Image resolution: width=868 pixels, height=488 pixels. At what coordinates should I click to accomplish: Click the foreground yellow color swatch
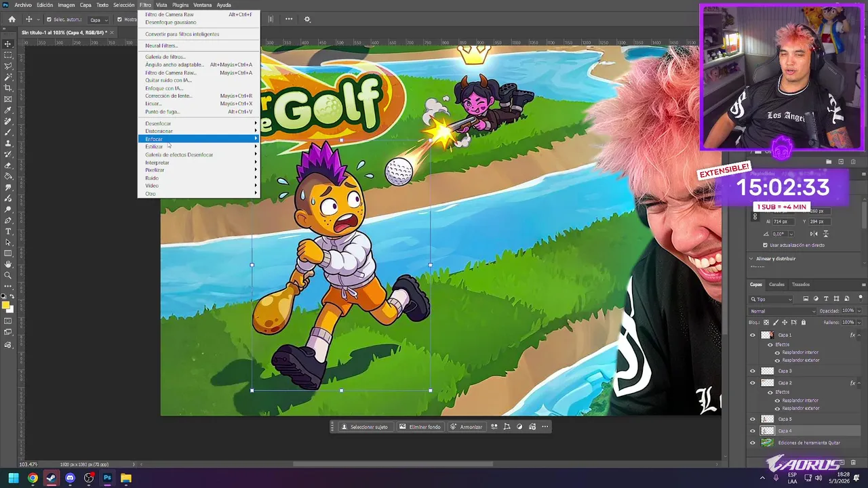click(x=6, y=305)
